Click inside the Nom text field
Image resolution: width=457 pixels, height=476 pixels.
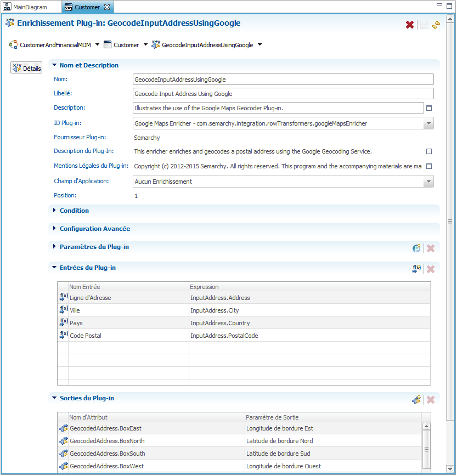[283, 80]
